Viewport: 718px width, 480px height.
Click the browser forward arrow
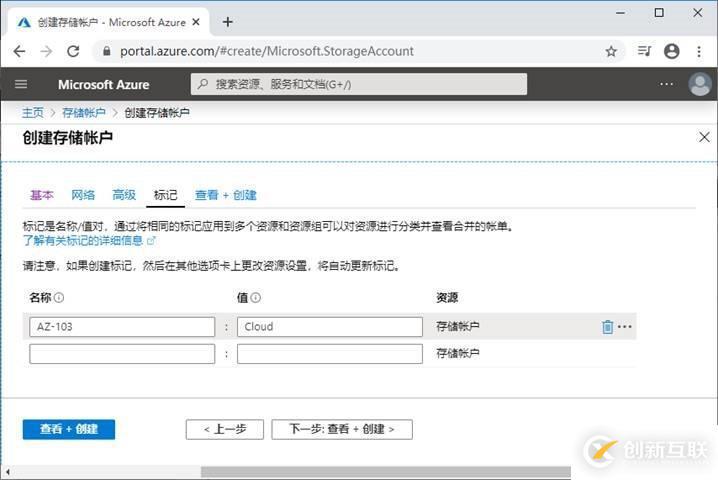coord(46,51)
